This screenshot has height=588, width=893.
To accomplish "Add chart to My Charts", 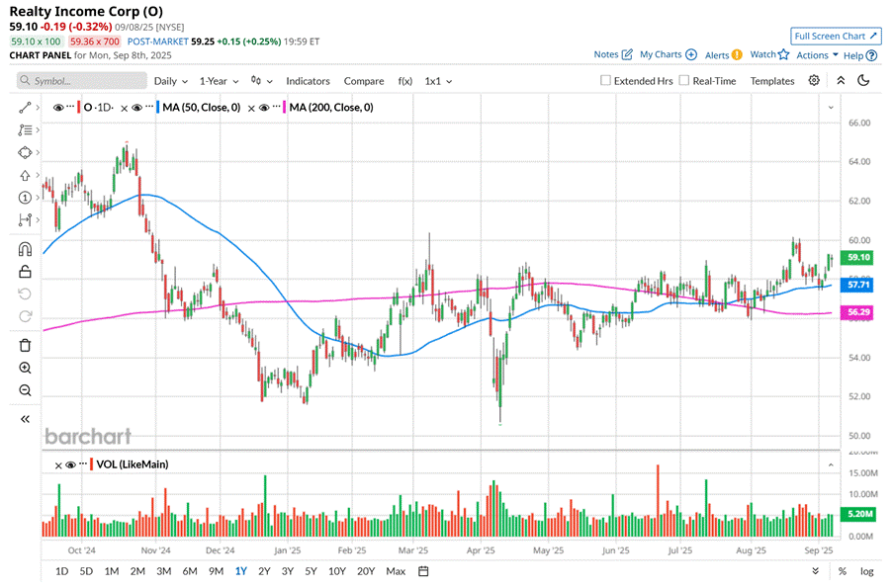I will point(669,54).
